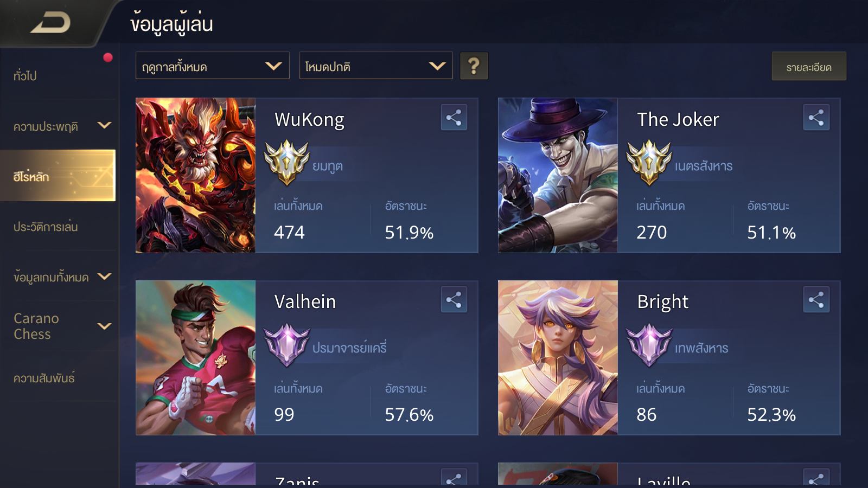Click Bright's purple mastery badge

pyautogui.click(x=649, y=345)
